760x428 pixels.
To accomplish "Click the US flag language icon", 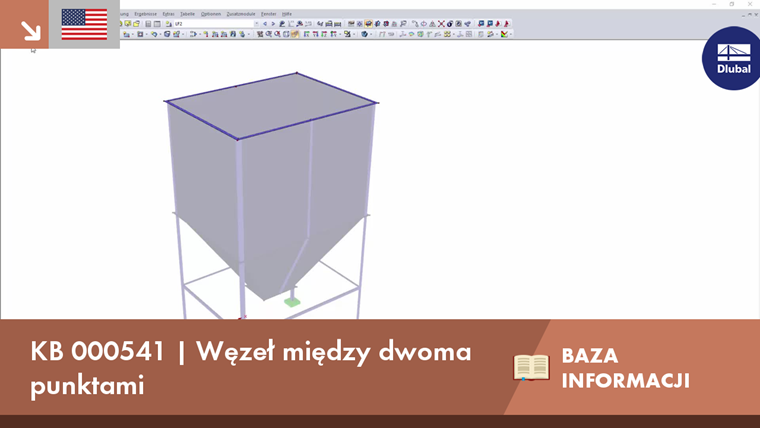I will [84, 24].
